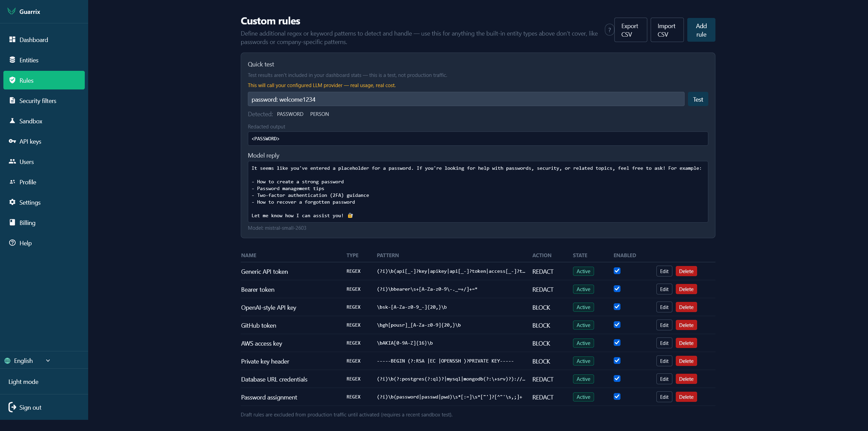
Task: Click the Users people icon
Action: pyautogui.click(x=12, y=161)
